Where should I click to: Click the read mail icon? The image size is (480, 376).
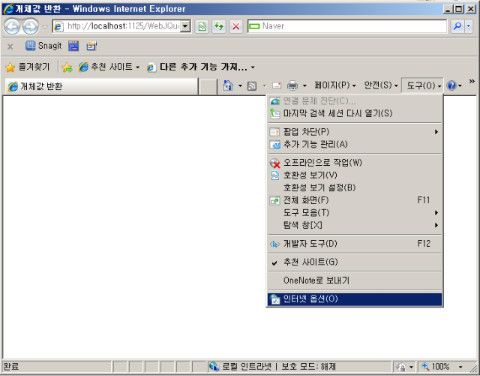click(x=277, y=86)
